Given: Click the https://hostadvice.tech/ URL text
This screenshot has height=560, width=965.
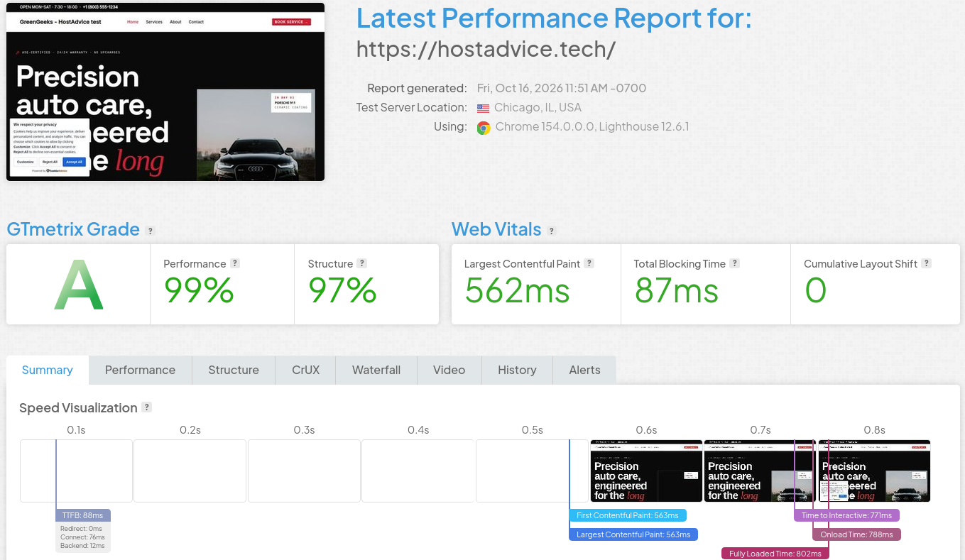Looking at the screenshot, I should pyautogui.click(x=486, y=49).
